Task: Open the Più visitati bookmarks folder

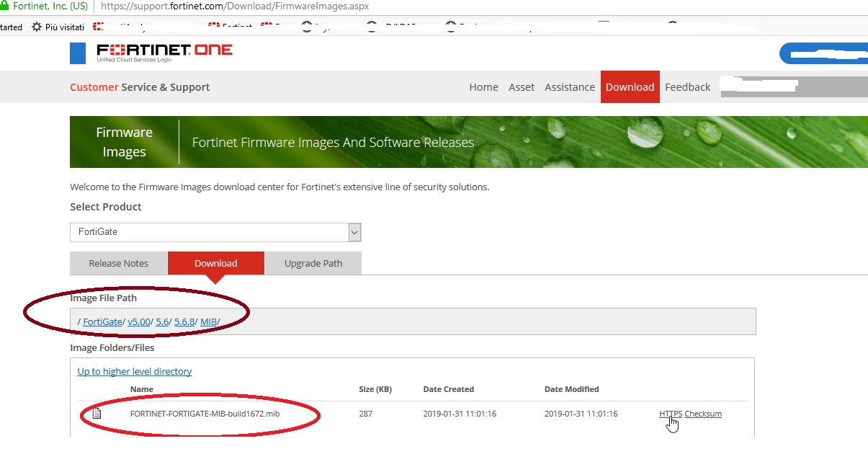Action: tap(58, 27)
